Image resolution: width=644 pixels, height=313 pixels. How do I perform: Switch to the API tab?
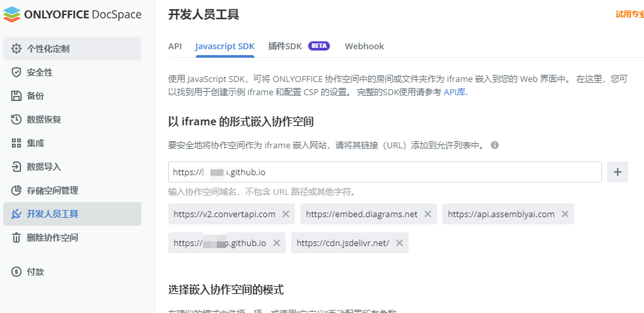(x=175, y=47)
